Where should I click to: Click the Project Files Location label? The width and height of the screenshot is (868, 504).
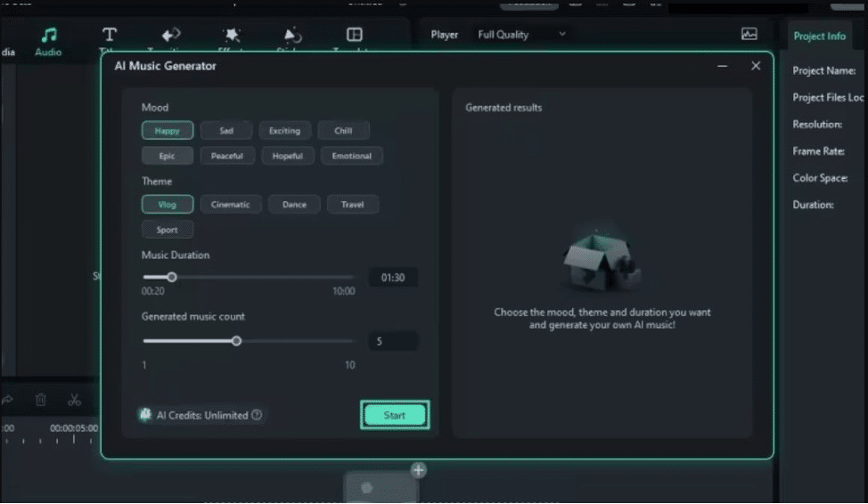point(828,97)
